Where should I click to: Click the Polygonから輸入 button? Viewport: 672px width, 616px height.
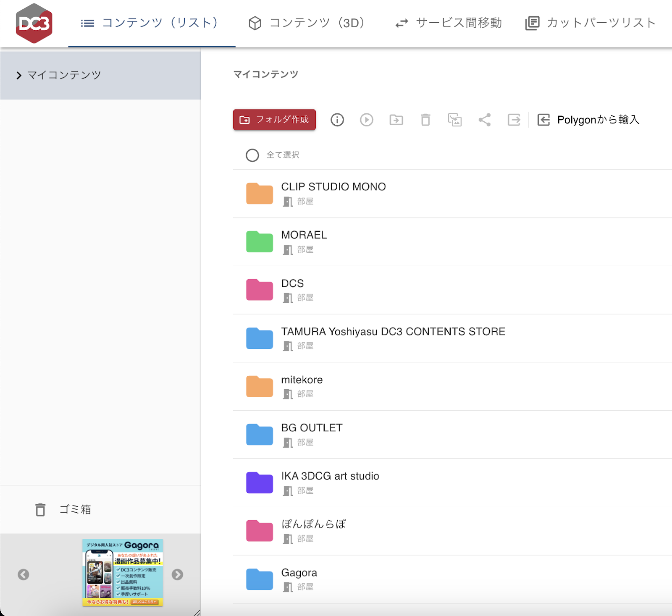[588, 120]
